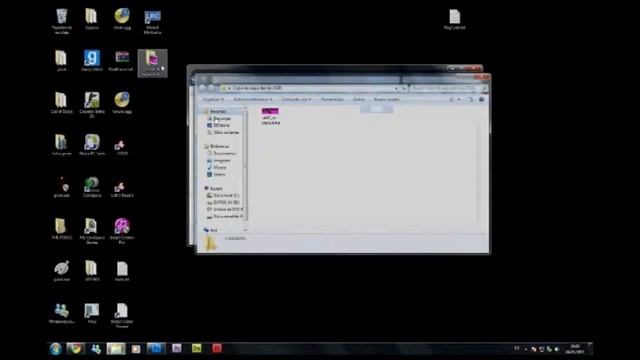Click Nueva carpeta in the toolbar

tap(386, 99)
